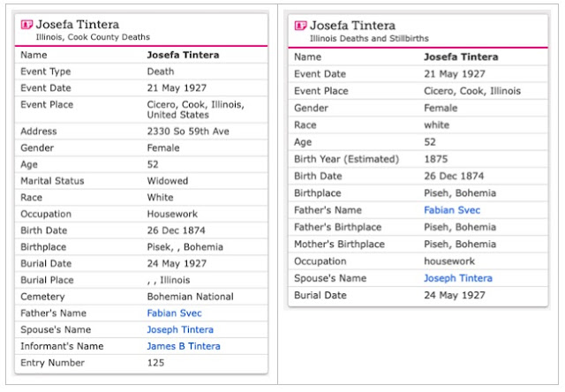The width and height of the screenshot is (565, 392).
Task: Click the pink record icon in left card
Action: click(26, 25)
